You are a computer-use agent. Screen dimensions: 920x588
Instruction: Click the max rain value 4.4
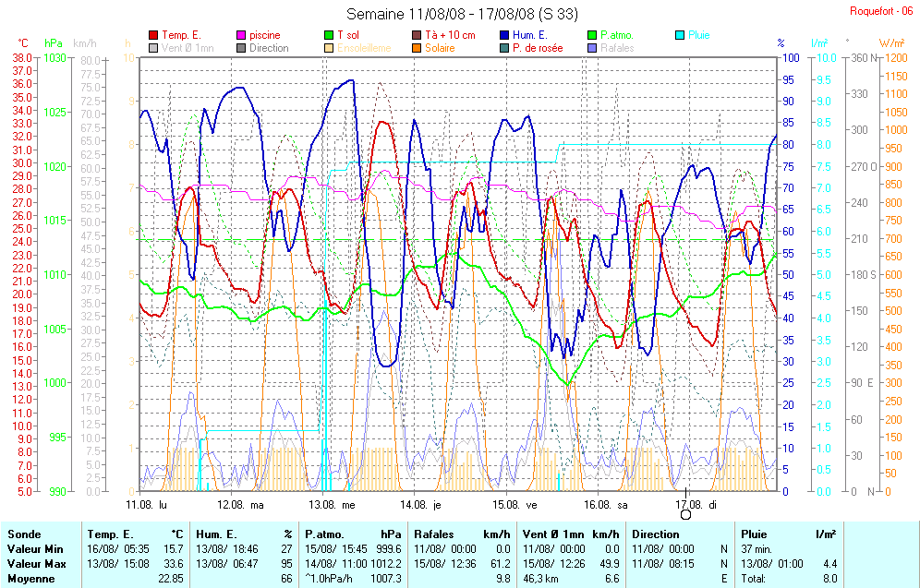click(x=829, y=564)
